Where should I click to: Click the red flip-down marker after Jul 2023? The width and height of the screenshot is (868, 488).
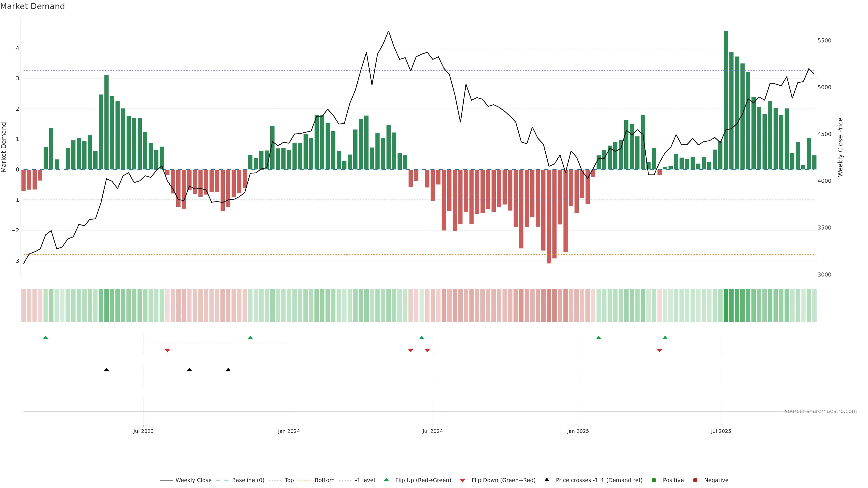pos(167,351)
